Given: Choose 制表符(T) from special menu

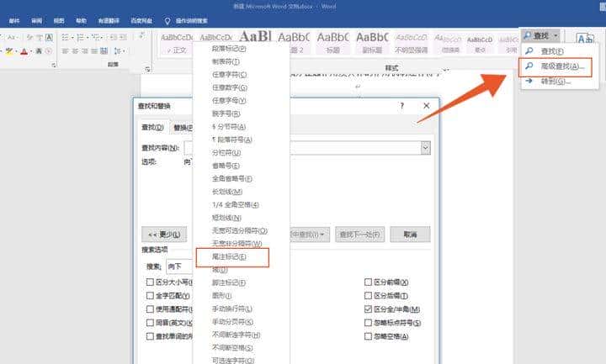Looking at the screenshot, I should point(226,61).
